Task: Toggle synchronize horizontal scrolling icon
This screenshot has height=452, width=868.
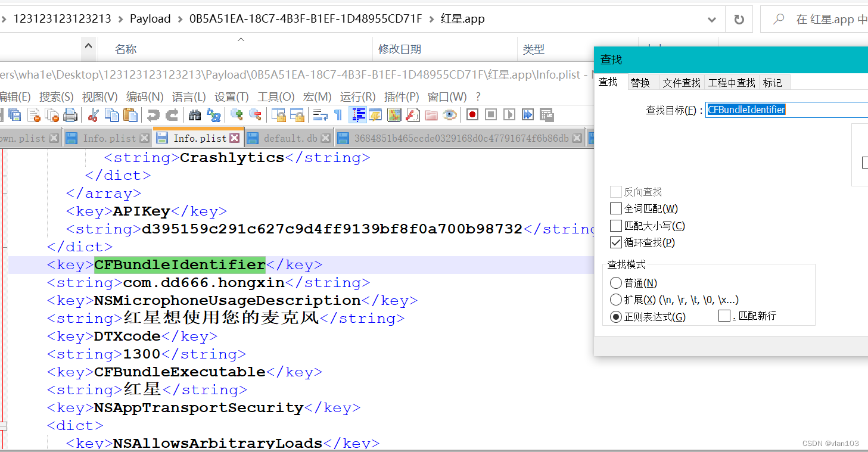Action: 297,114
